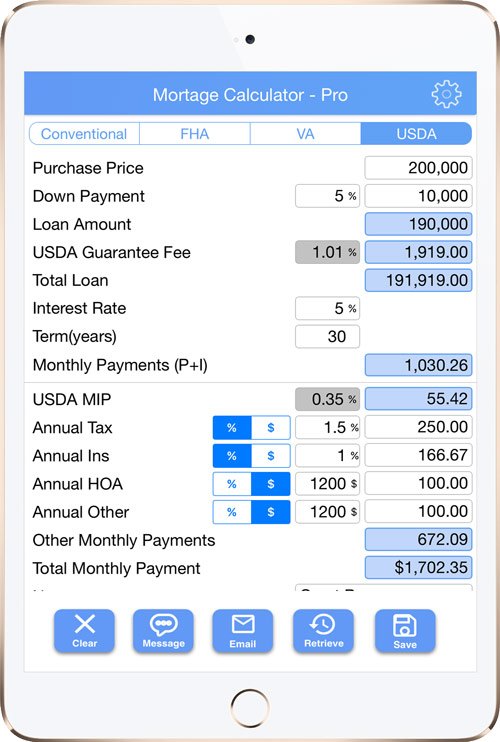Tap the Annual Ins monthly amount 166.67
The height and width of the screenshot is (742, 500).
pos(418,455)
